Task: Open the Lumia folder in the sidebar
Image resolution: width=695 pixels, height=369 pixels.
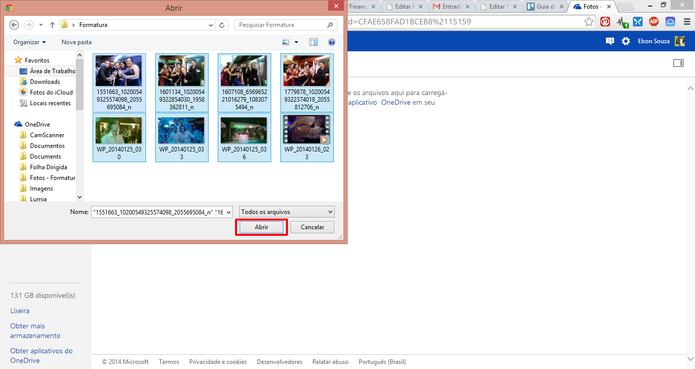Action: coord(38,199)
